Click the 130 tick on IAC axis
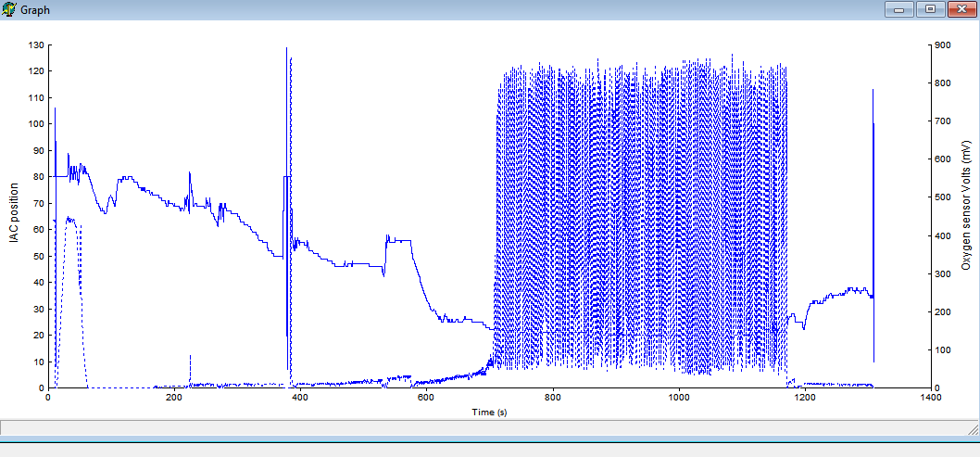This screenshot has height=457, width=980. [x=36, y=45]
